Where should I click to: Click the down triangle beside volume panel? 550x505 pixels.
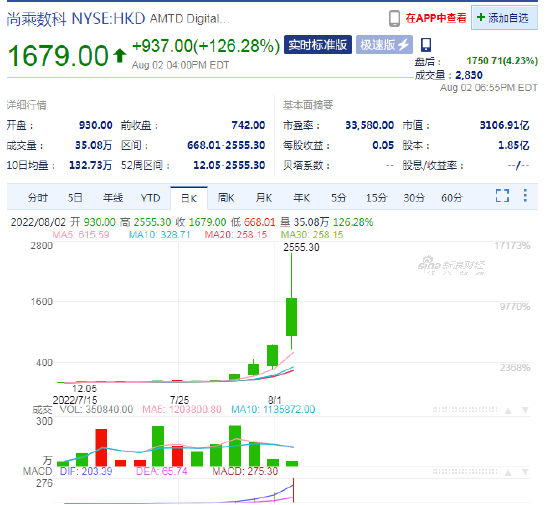(x=525, y=410)
